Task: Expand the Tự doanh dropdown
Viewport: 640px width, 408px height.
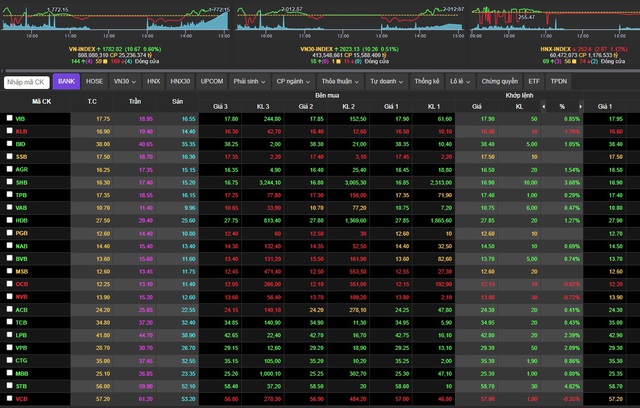Action: [x=385, y=80]
